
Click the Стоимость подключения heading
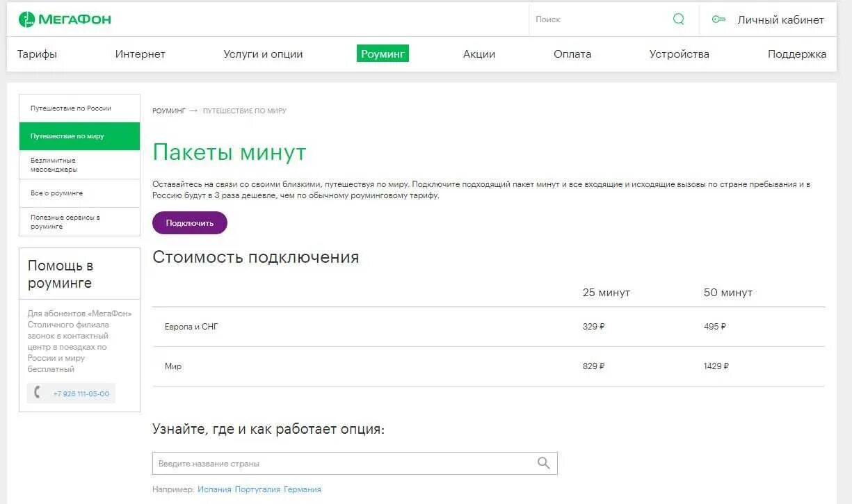pos(256,257)
